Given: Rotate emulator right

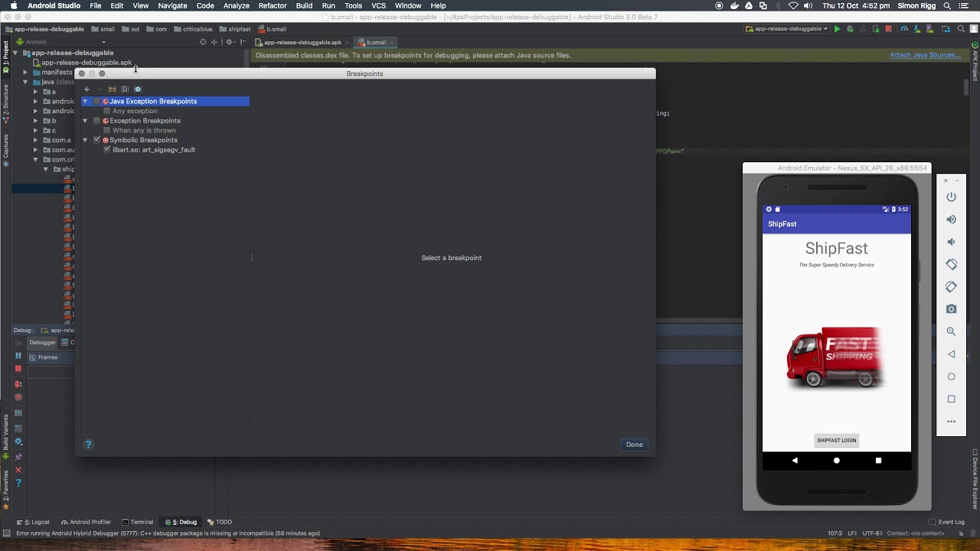Looking at the screenshot, I should (951, 287).
